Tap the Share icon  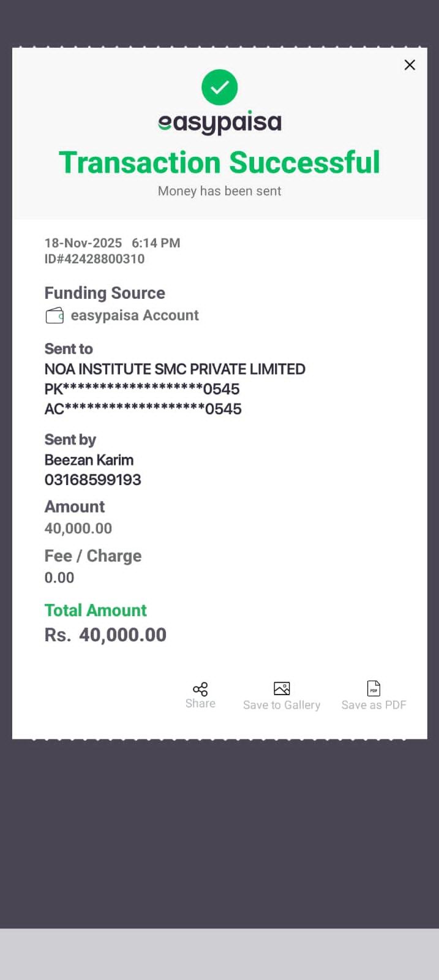click(200, 689)
